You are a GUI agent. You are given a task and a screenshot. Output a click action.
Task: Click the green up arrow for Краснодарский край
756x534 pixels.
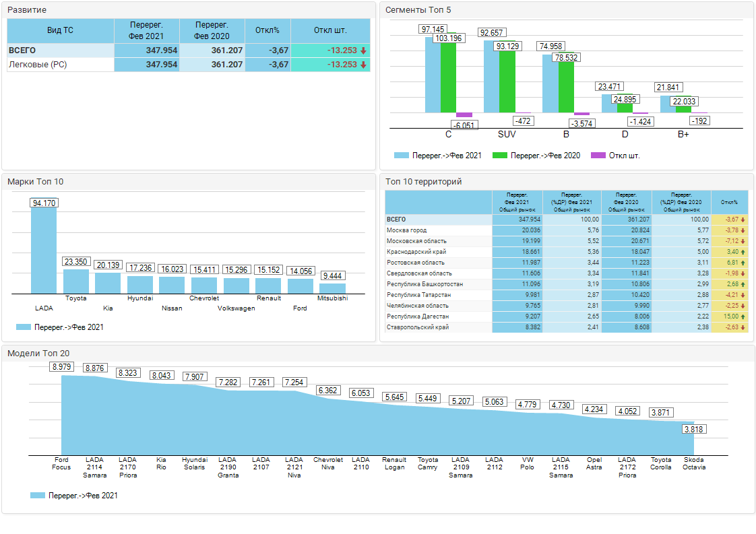pyautogui.click(x=743, y=252)
